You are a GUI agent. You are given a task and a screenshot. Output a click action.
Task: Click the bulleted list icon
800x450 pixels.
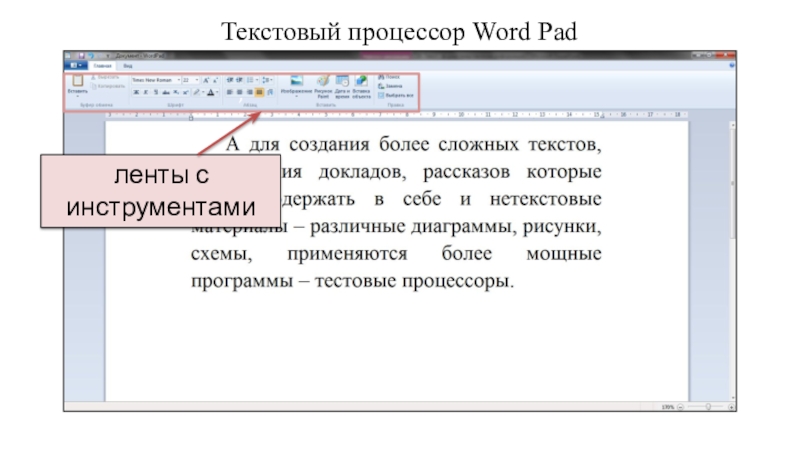tap(249, 80)
